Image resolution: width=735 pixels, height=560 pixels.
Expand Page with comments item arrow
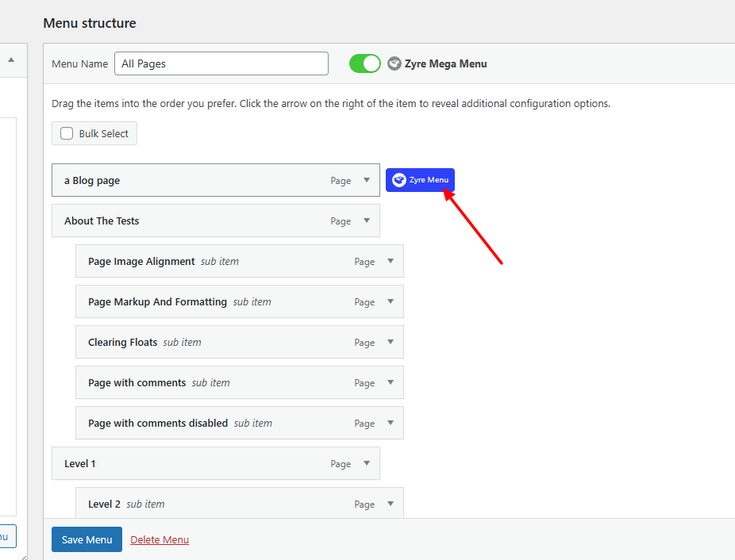391,382
